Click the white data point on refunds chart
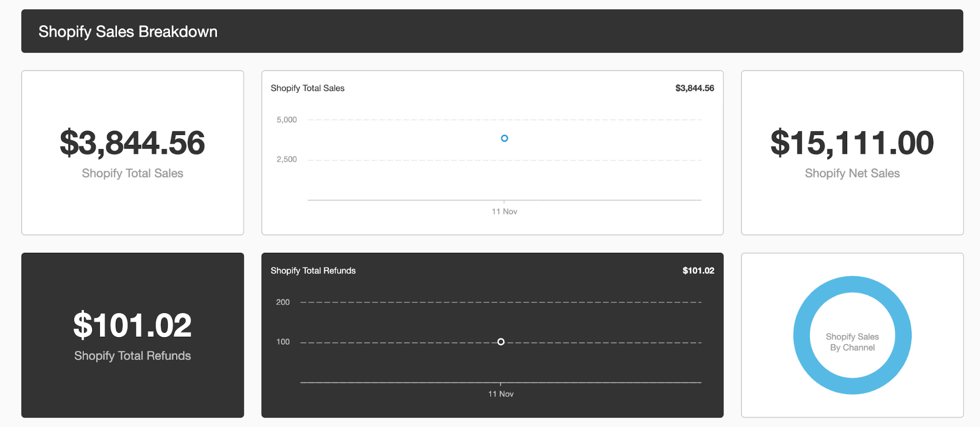Screen dimensions: 980x427 click(x=501, y=342)
